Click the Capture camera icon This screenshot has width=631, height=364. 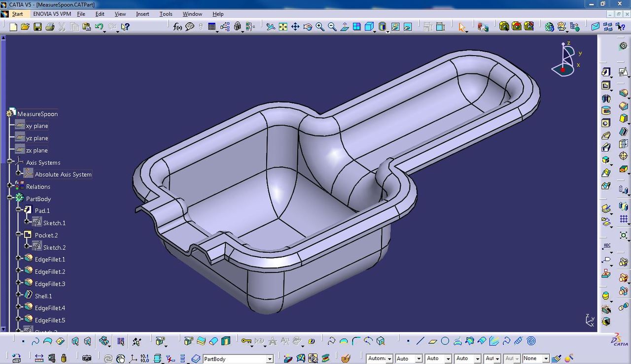tap(87, 358)
